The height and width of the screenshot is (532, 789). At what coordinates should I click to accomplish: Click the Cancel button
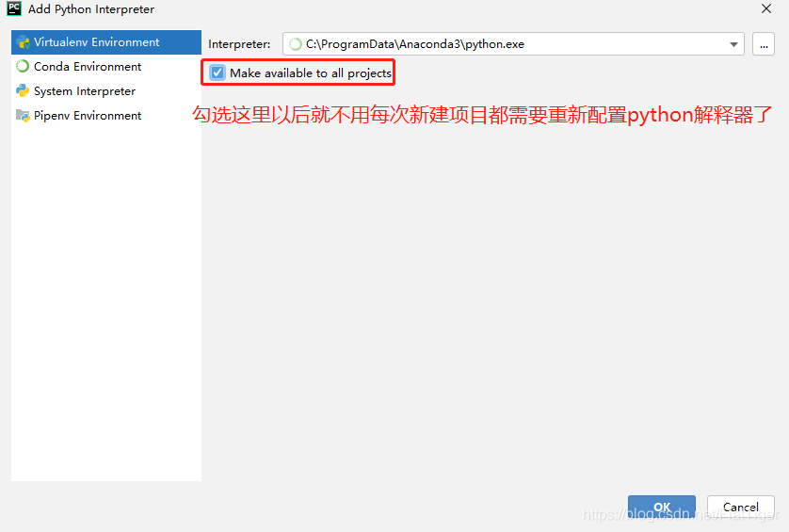pyautogui.click(x=741, y=507)
